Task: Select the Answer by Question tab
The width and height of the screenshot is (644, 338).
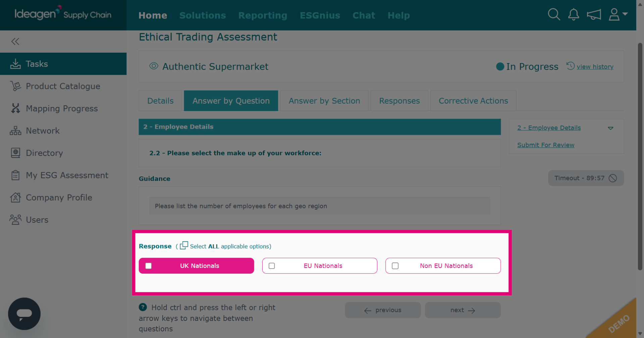Action: [x=231, y=101]
